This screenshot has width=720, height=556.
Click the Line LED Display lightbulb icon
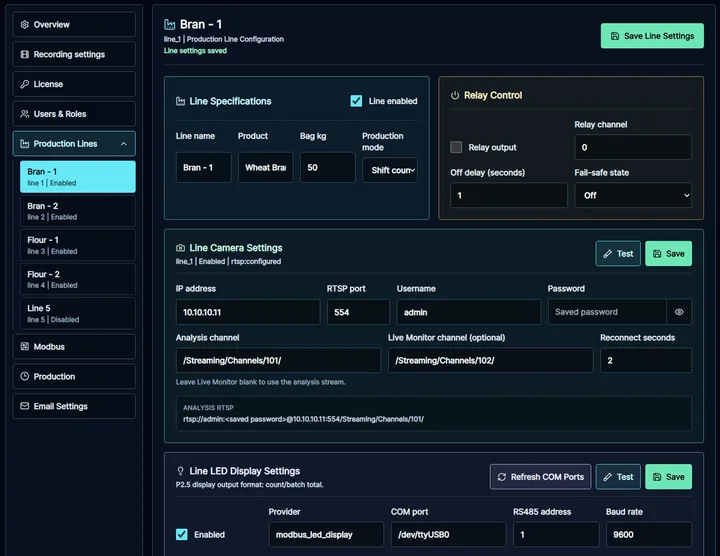point(180,471)
